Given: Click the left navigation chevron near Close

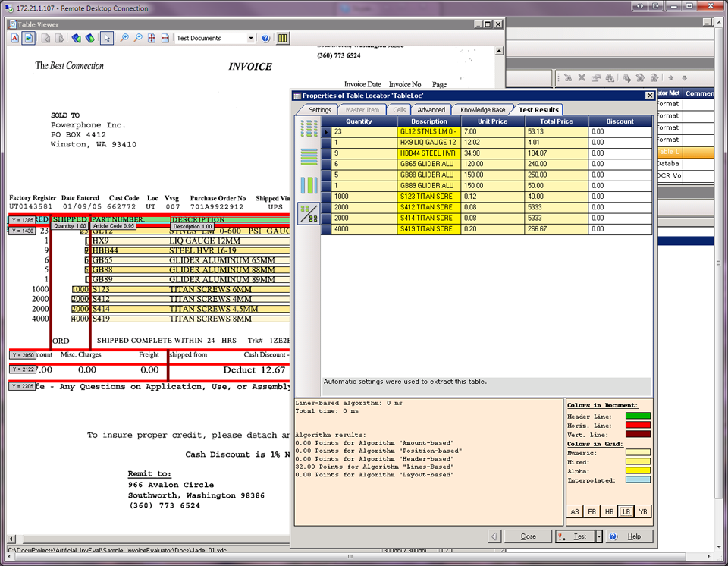Looking at the screenshot, I should coord(494,536).
